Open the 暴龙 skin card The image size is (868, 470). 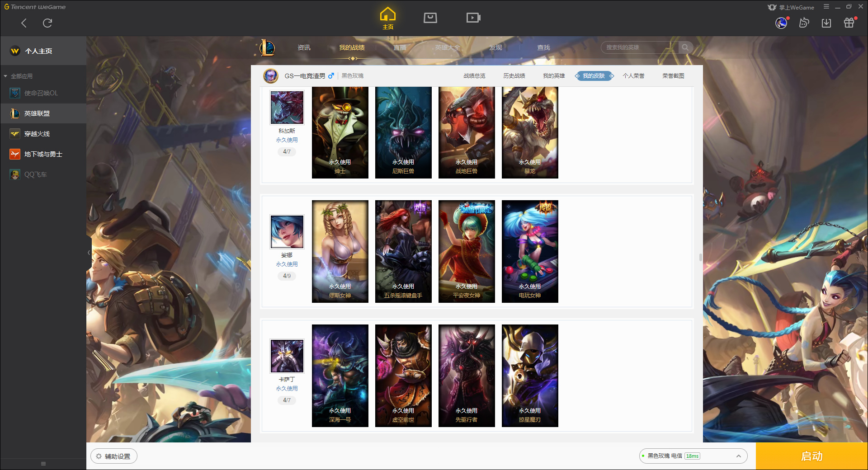(x=530, y=132)
